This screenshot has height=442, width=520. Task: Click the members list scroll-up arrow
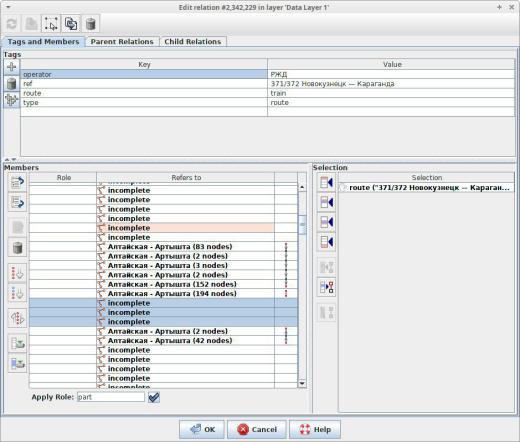click(x=302, y=187)
